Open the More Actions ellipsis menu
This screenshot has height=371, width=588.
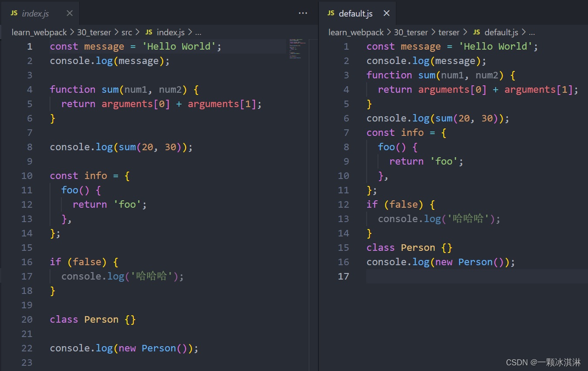[303, 13]
